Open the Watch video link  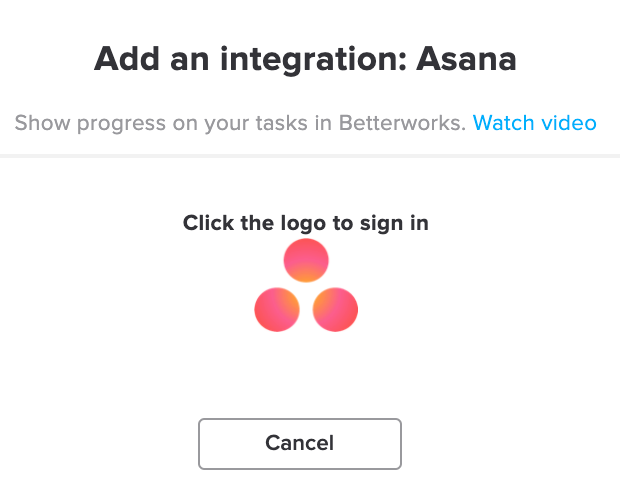pos(535,123)
